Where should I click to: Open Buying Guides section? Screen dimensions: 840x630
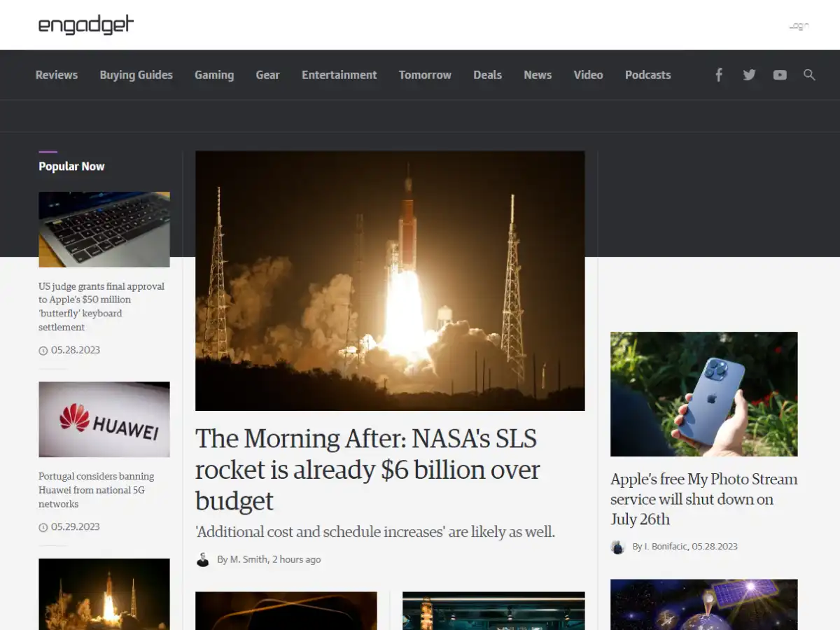click(x=136, y=75)
